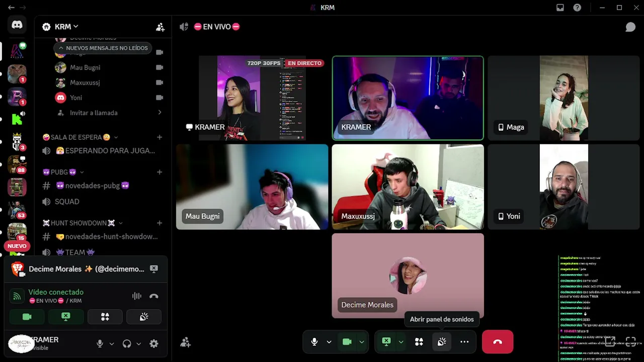Jump to new unread messages banner
Viewport: 644px width, 362px height.
coord(103,48)
